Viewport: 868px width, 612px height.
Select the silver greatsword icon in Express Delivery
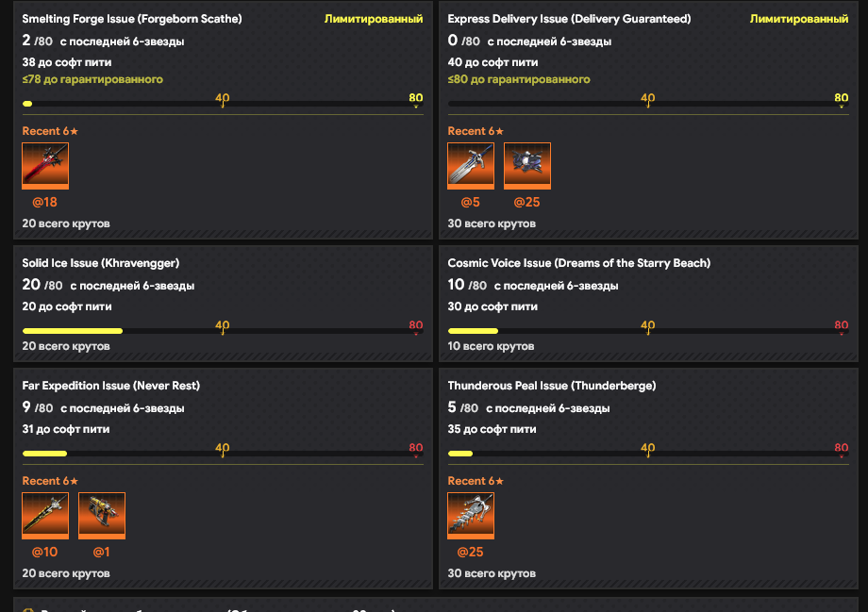471,166
